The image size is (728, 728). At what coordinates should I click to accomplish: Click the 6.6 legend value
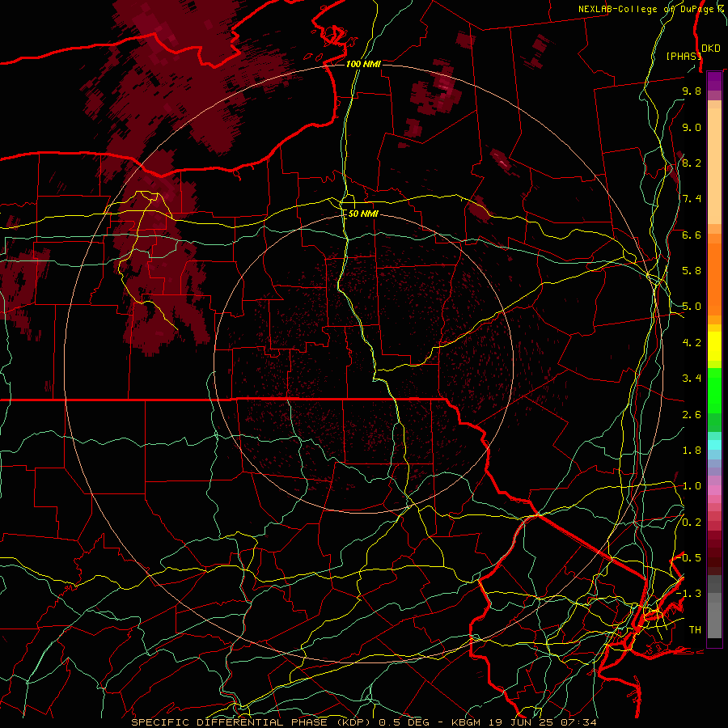[692, 235]
